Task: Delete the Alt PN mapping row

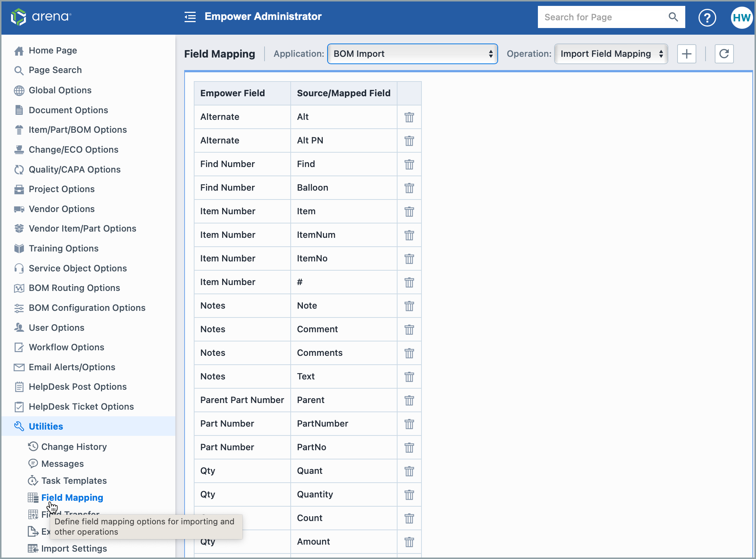Action: point(409,141)
